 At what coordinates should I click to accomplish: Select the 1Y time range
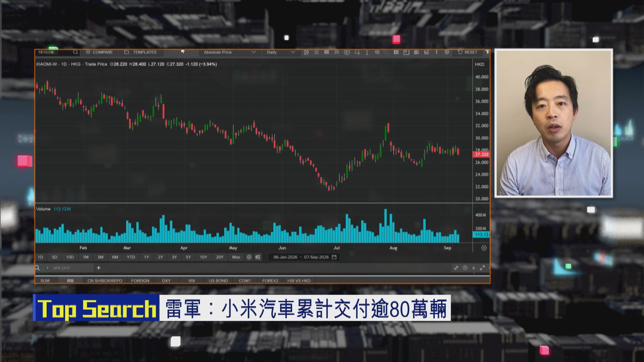pos(147,257)
